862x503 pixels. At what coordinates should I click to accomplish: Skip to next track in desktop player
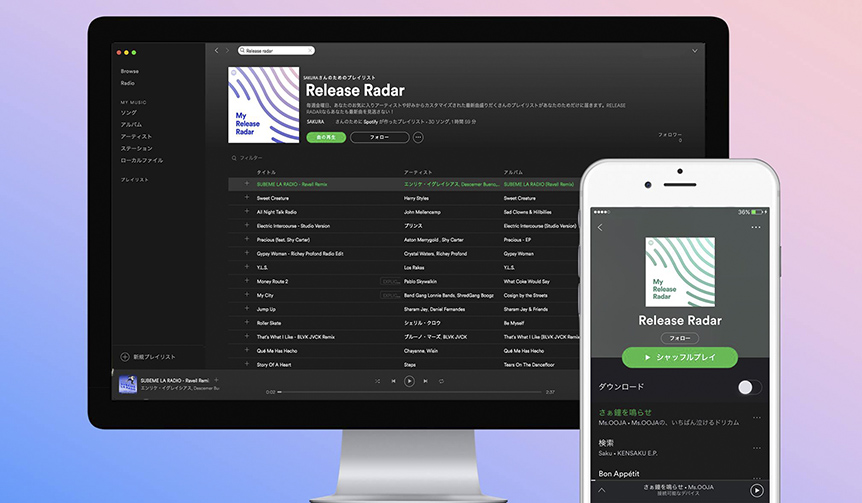point(425,381)
